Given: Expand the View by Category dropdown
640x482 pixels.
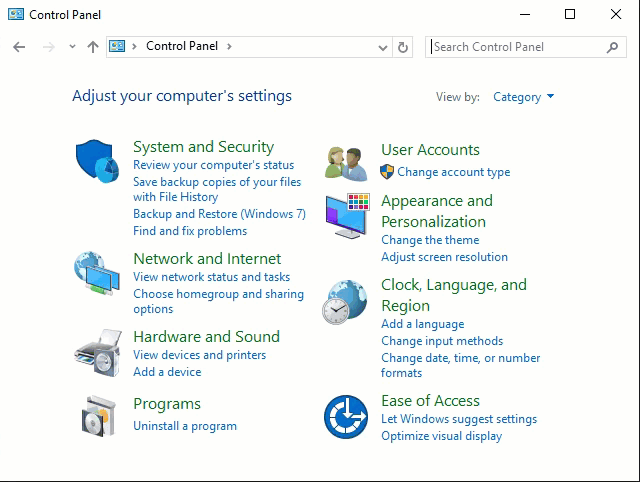Looking at the screenshot, I should pos(523,97).
